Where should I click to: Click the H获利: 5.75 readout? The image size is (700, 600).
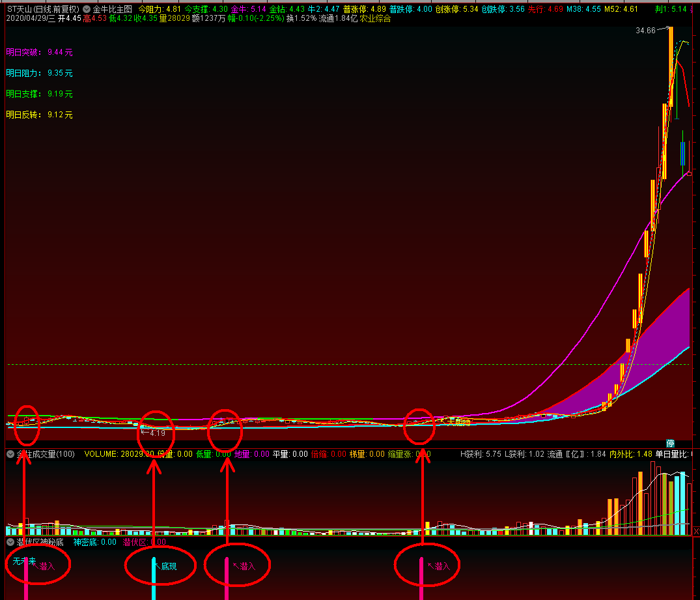(481, 454)
